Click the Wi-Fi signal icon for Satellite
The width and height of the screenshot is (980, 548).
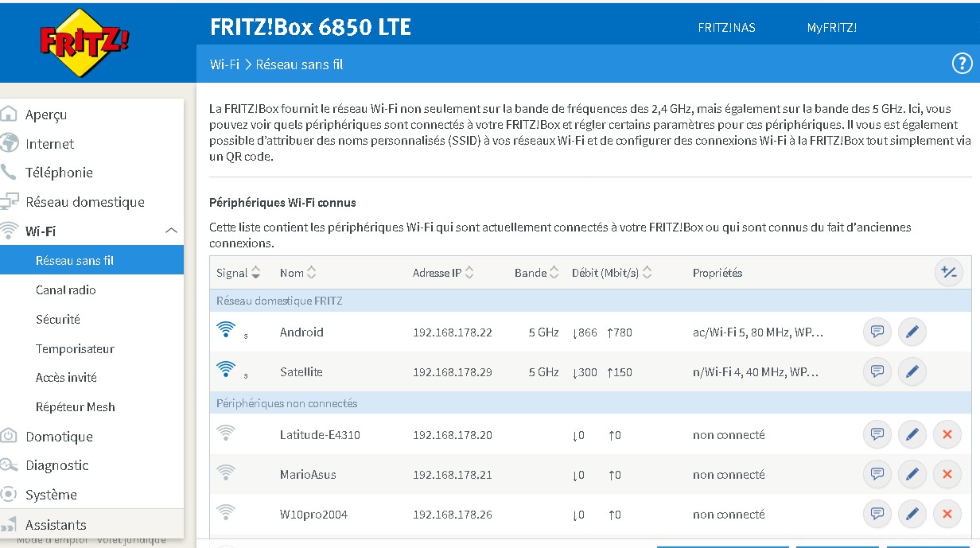click(x=226, y=369)
